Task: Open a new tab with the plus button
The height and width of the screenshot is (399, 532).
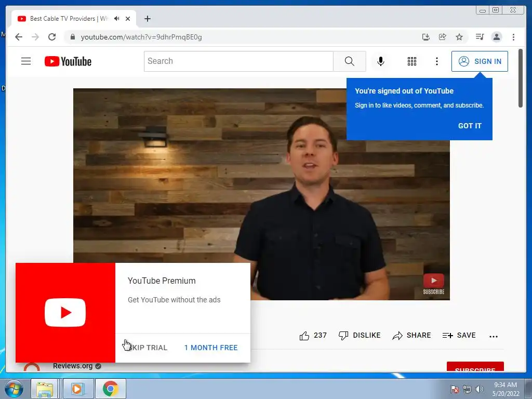Action: (147, 19)
